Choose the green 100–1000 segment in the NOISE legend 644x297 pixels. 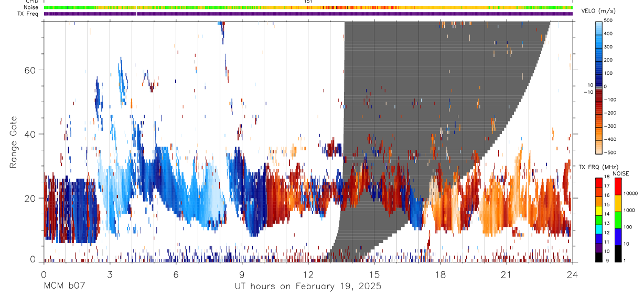tap(618, 219)
